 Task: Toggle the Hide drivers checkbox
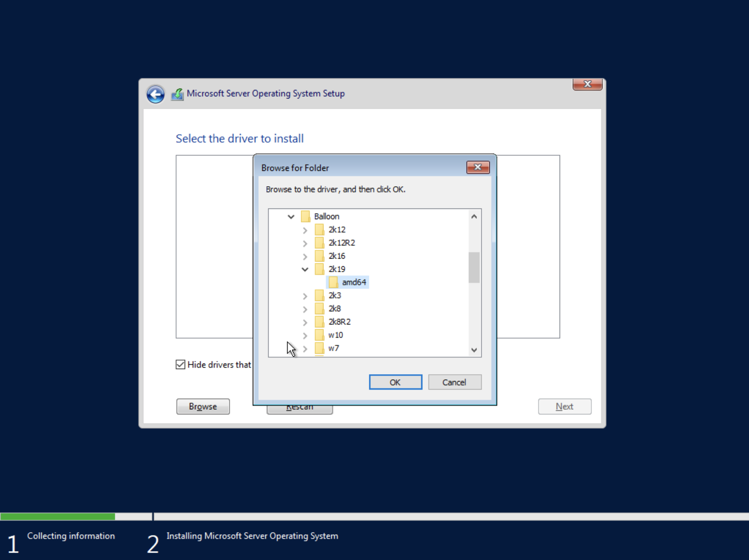180,364
